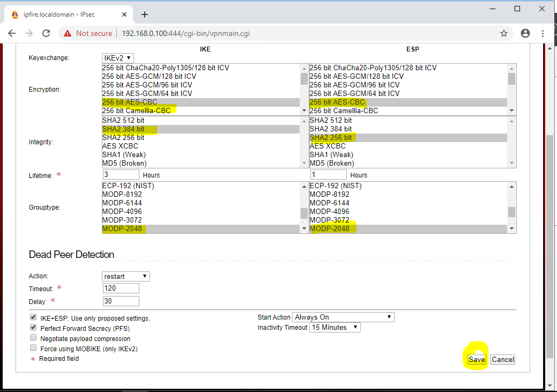This screenshot has width=557, height=392.
Task: Click the IPFire favicon on the tab
Action: (14, 14)
